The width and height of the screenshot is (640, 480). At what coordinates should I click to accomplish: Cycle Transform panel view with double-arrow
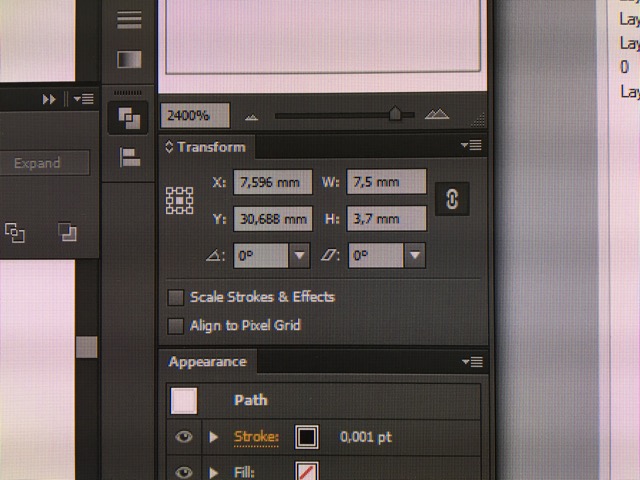pos(169,147)
